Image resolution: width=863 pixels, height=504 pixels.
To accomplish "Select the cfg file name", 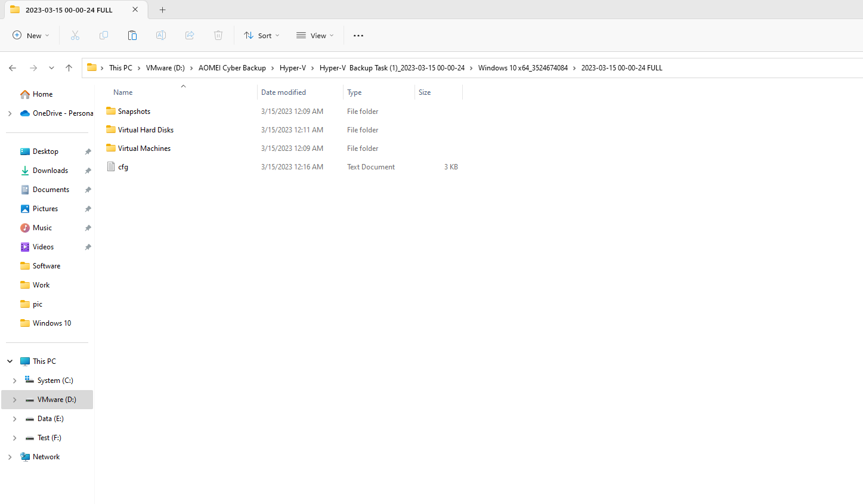I will [123, 167].
